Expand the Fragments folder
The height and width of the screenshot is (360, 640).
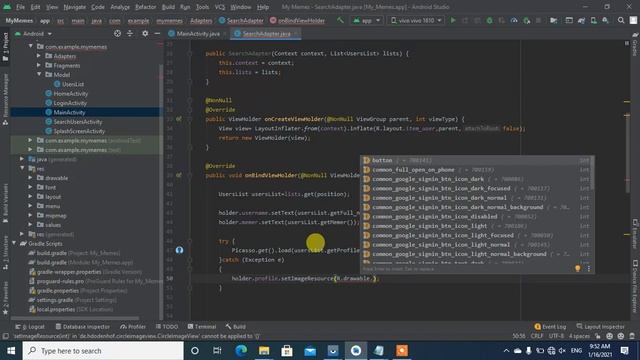pos(39,65)
